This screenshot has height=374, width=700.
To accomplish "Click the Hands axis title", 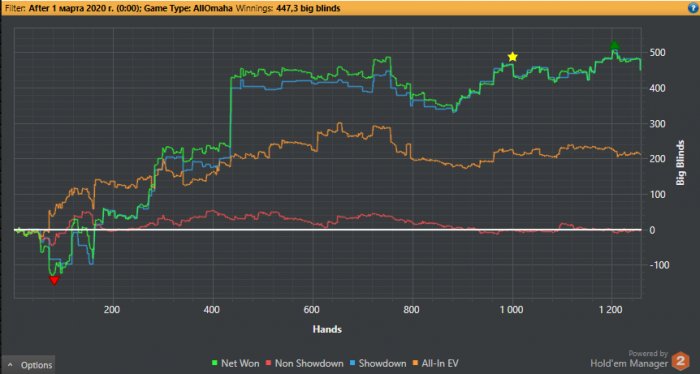I will point(327,329).
